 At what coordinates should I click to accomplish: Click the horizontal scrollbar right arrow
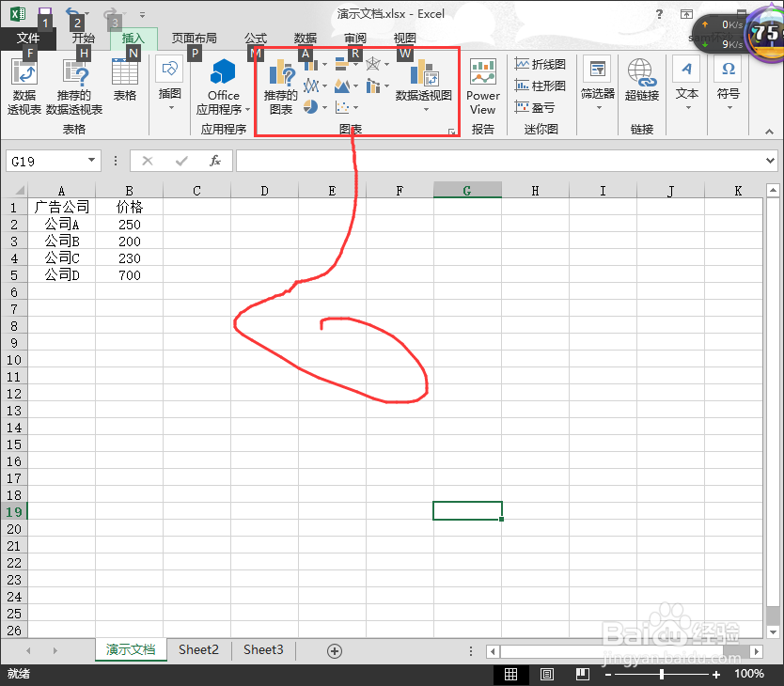pos(757,651)
